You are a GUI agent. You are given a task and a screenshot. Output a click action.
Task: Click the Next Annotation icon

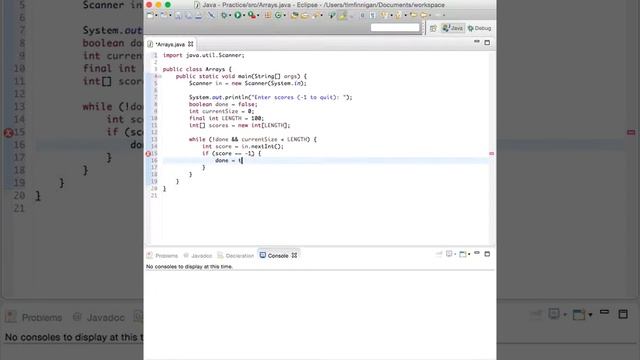tap(384, 15)
